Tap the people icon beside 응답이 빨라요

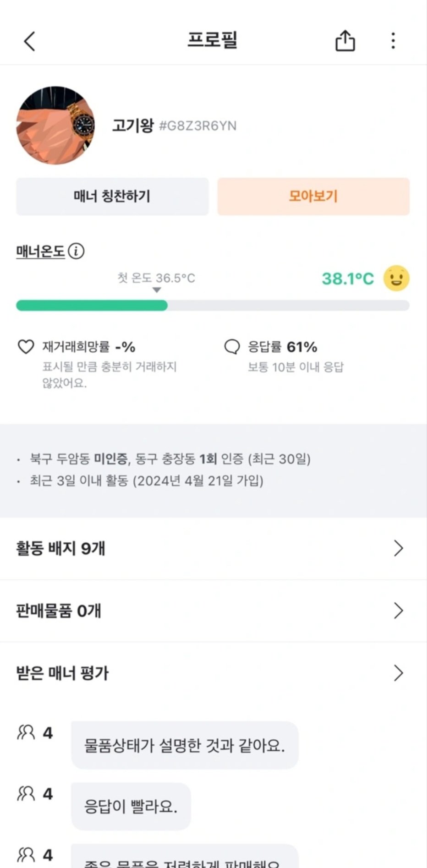(x=26, y=793)
